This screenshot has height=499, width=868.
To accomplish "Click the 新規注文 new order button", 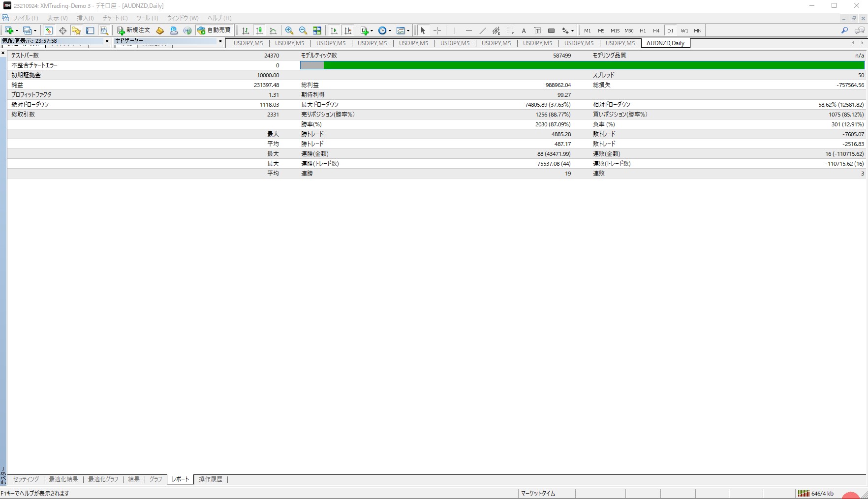I will (133, 30).
